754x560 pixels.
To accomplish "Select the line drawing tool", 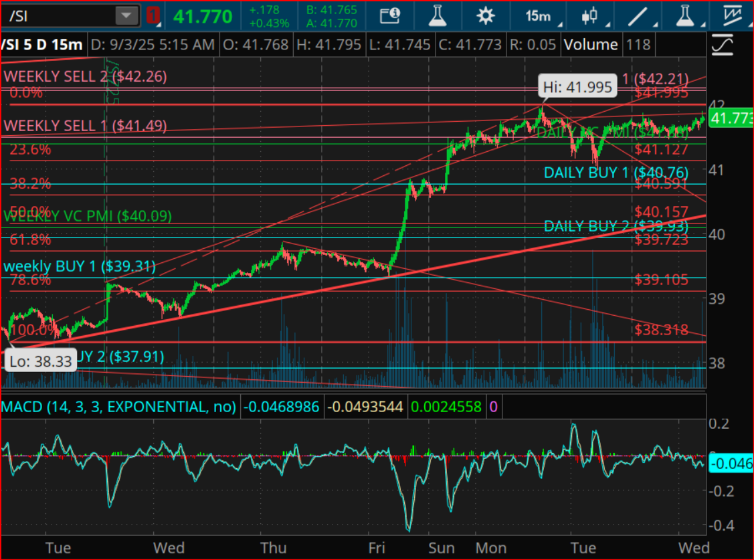I will pos(640,16).
